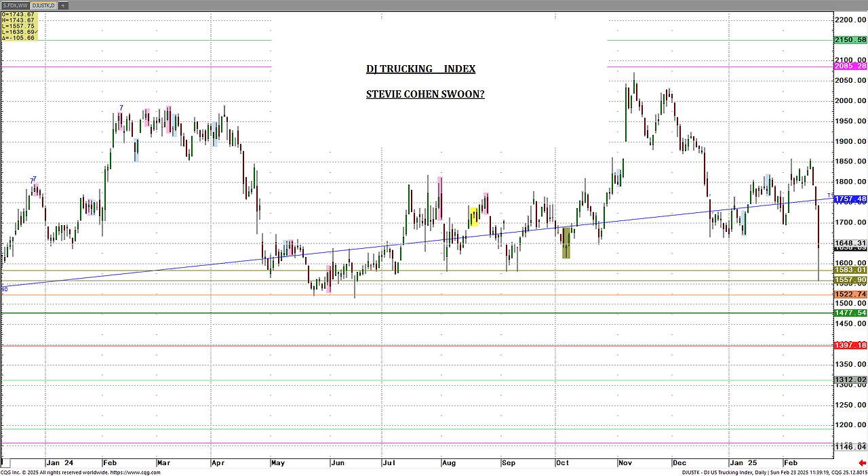Select the 1522.74 orange price level label
Image resolution: width=868 pixels, height=476 pixels.
point(850,294)
